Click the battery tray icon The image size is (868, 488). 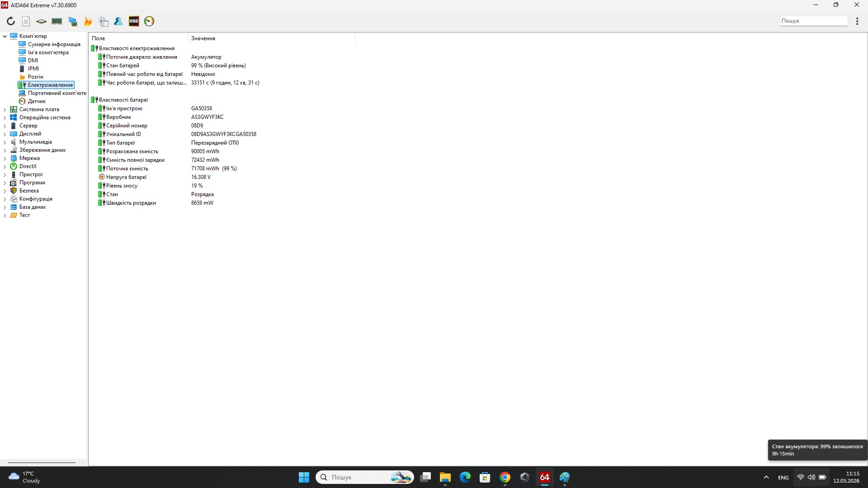click(x=822, y=477)
